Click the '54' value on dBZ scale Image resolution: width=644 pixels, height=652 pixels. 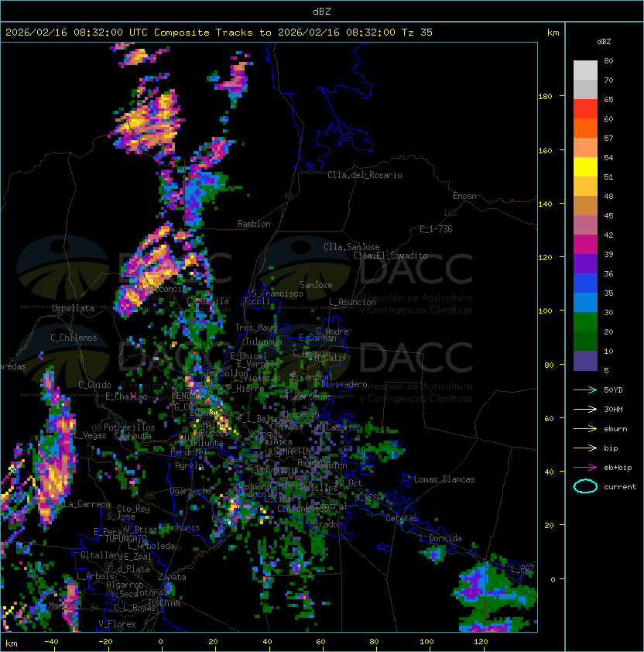coord(608,158)
